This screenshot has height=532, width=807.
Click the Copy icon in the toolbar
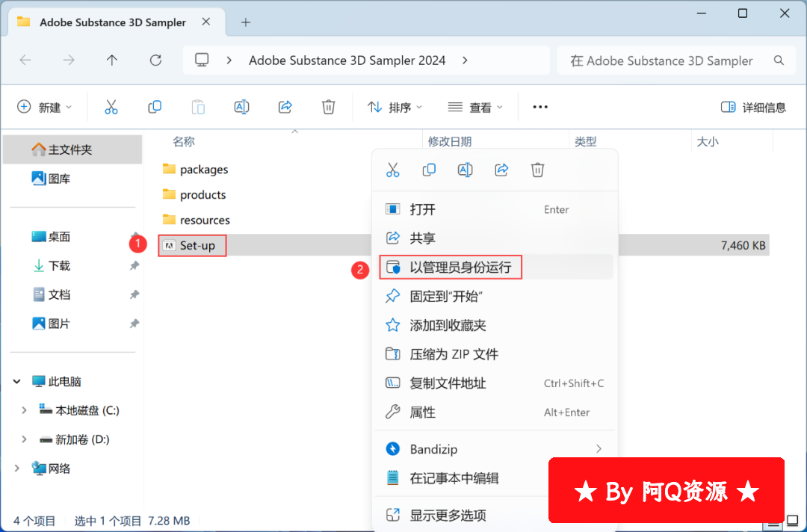[155, 107]
